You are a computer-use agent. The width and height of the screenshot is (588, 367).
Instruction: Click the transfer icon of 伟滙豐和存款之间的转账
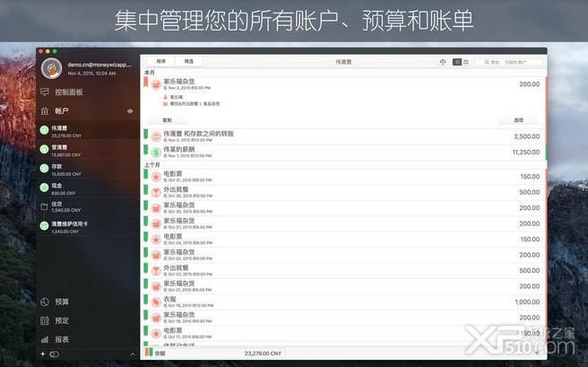pyautogui.click(x=156, y=136)
